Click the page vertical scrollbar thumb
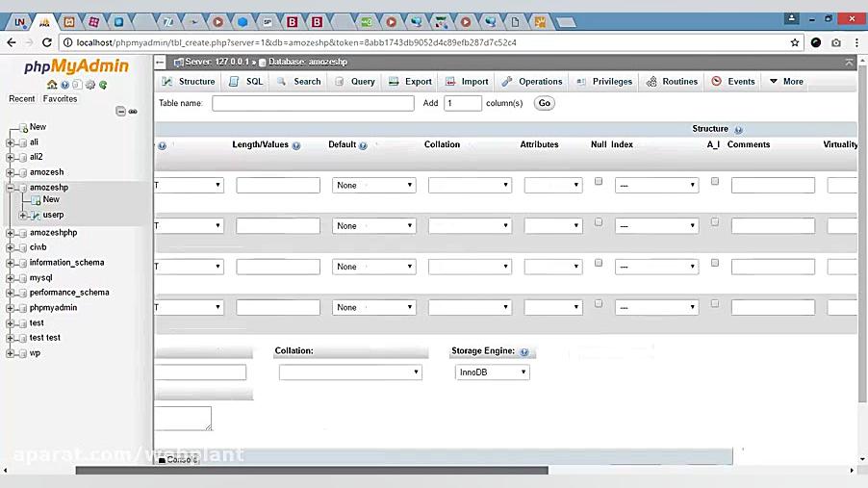This screenshot has width=868, height=488. pos(862,235)
